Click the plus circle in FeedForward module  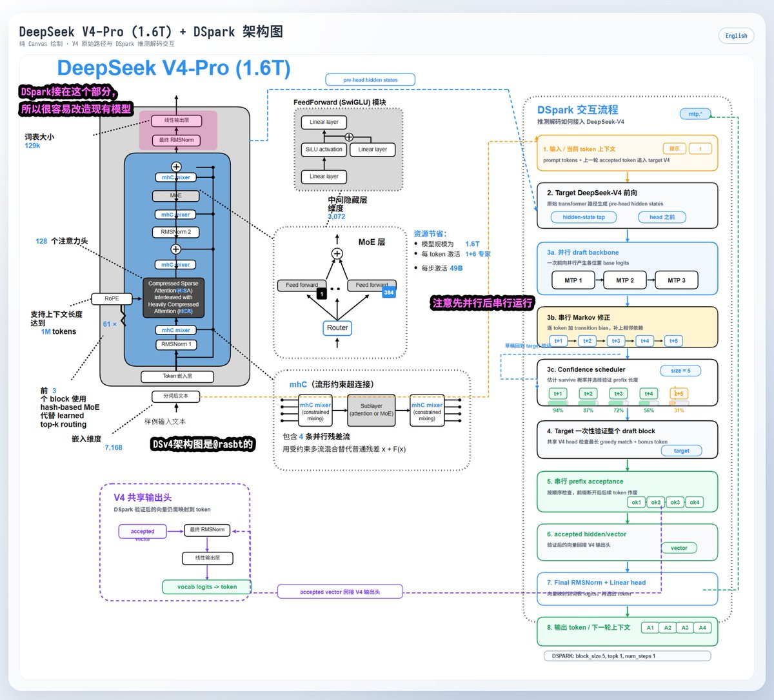click(349, 137)
